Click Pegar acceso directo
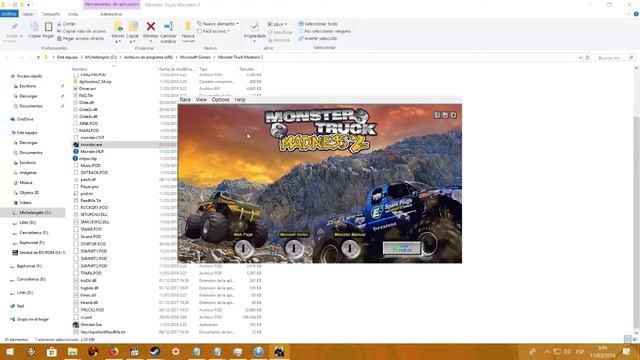 80,38
